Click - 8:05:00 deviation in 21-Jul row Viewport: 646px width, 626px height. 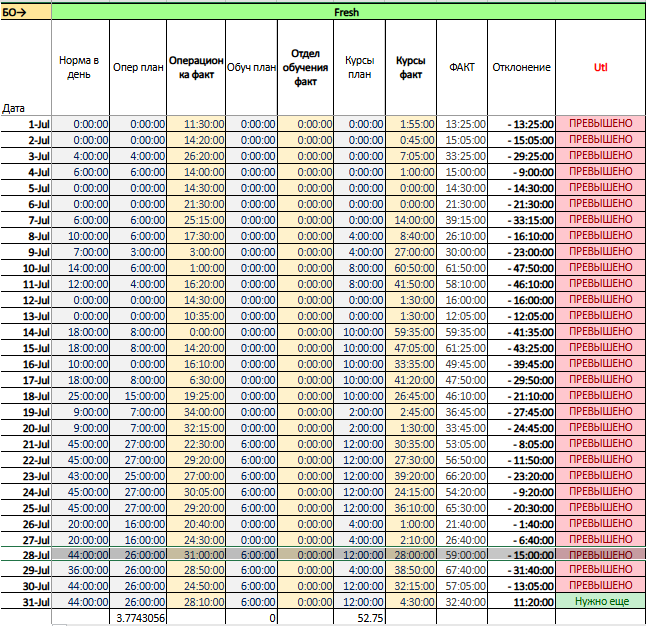[x=521, y=444]
